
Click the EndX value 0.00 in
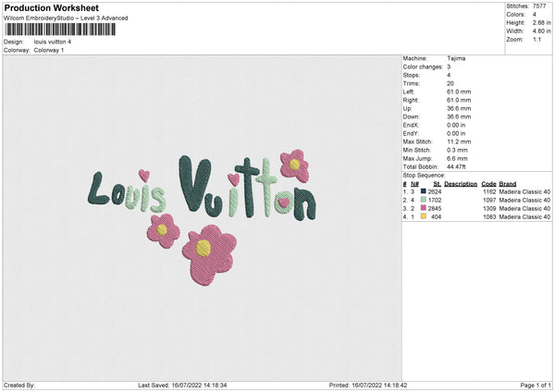tap(456, 125)
